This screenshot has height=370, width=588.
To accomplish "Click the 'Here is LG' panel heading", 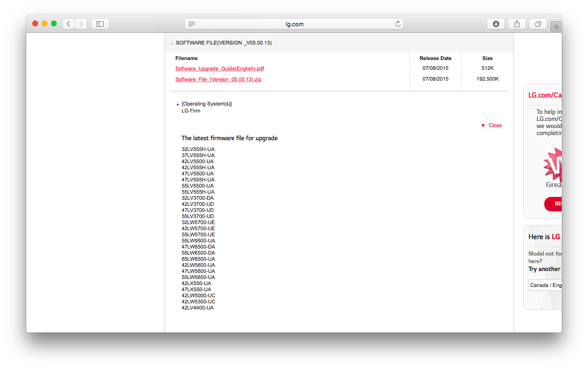I will pyautogui.click(x=544, y=237).
